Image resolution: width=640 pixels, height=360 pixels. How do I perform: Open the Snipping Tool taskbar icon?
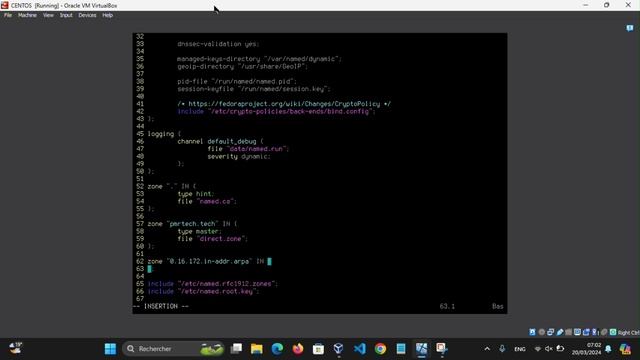click(442, 349)
